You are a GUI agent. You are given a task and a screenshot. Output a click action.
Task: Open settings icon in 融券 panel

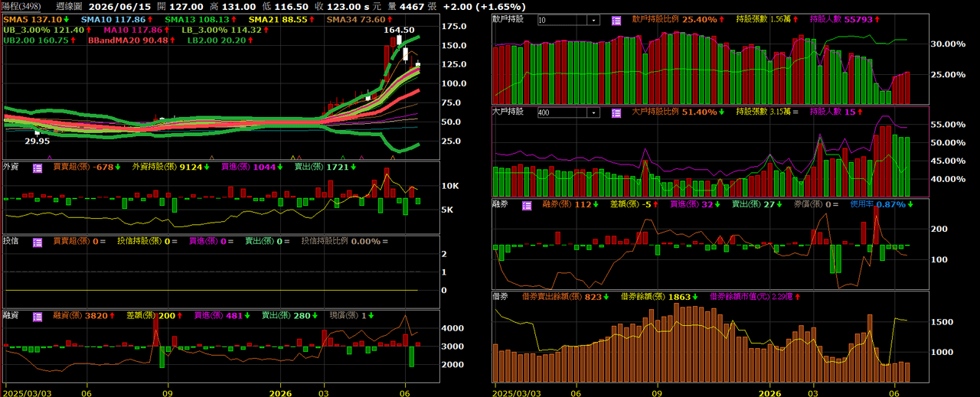click(527, 205)
